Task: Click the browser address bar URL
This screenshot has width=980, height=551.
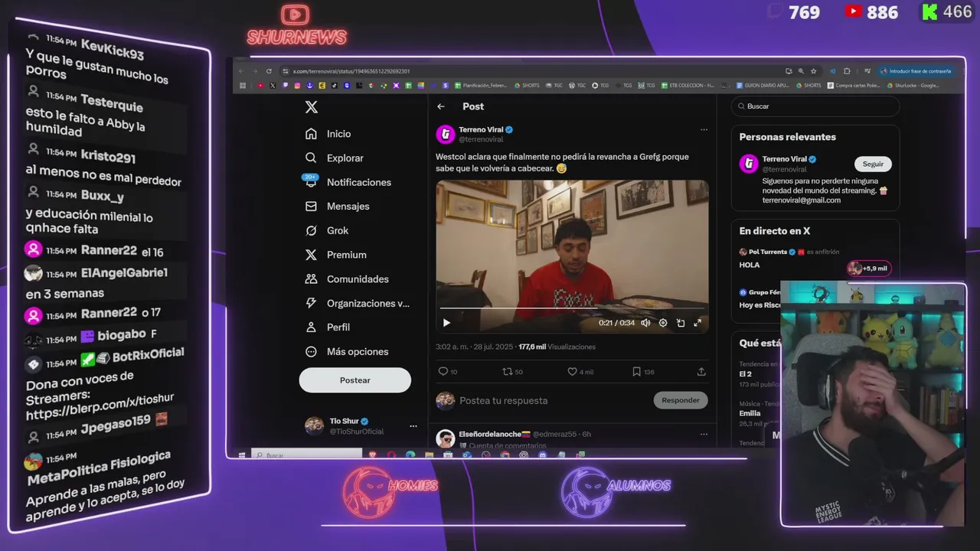Action: click(351, 71)
